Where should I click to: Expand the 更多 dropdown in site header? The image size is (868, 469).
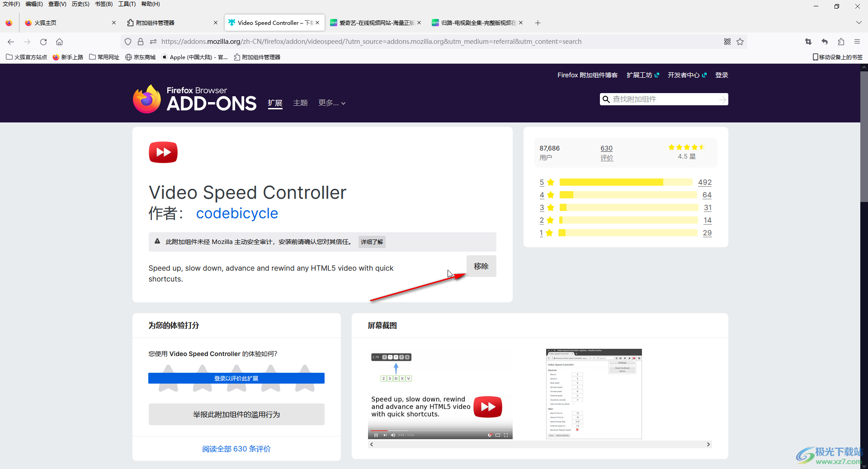pyautogui.click(x=332, y=103)
